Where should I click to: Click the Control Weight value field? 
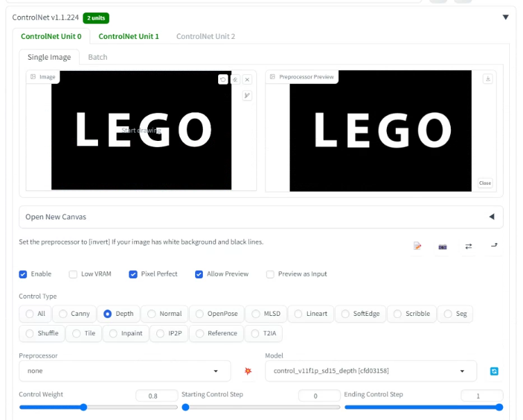(157, 396)
